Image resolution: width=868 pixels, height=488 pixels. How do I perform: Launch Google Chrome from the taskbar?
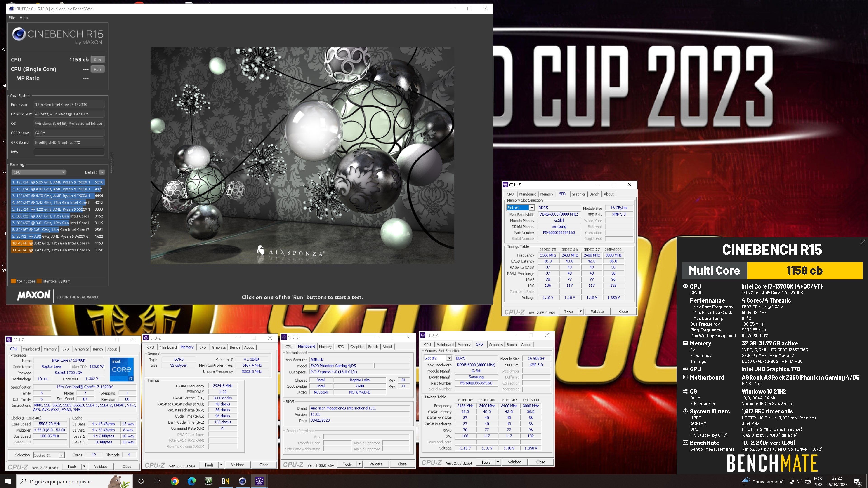[175, 481]
